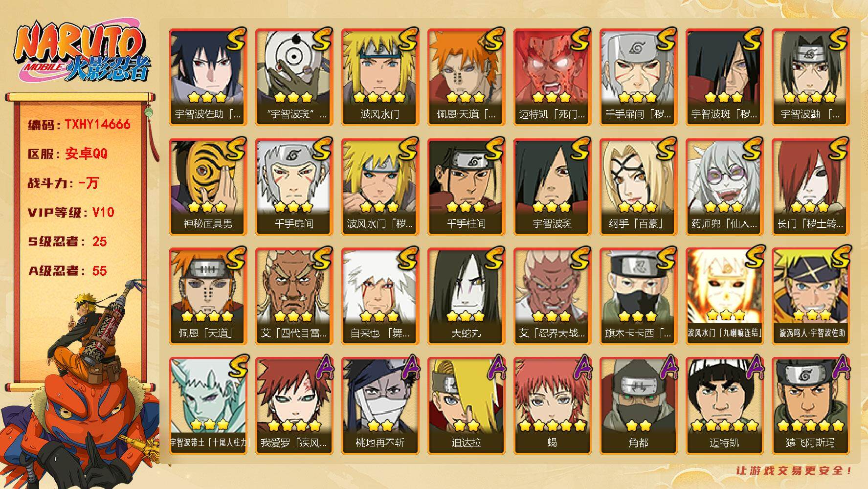The image size is (868, 489).
Task: Click the A rank badge on 我爱罗 card
Action: (322, 367)
